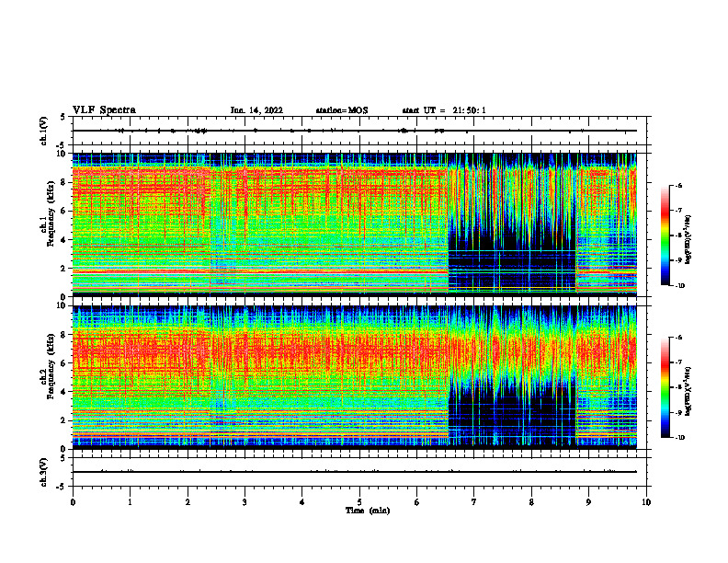Click the "-6" label on ch.1 color bar
This screenshot has height=563, width=728.
coord(677,185)
